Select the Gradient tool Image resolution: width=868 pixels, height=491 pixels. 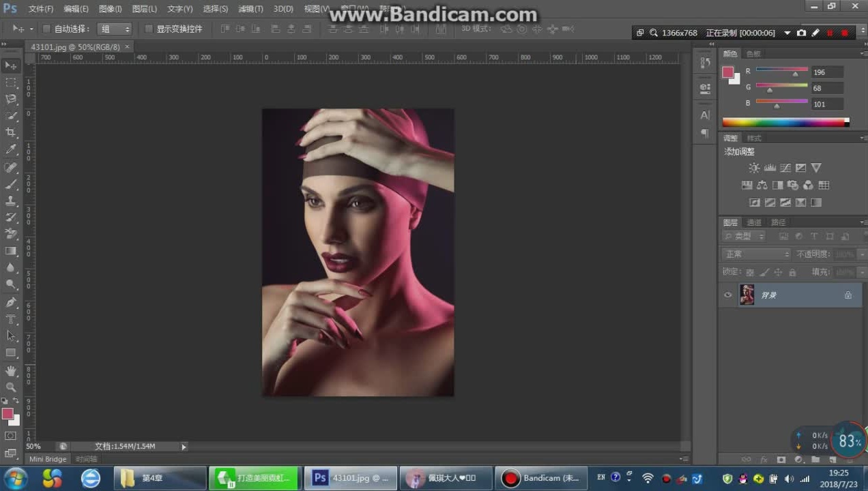click(x=11, y=251)
